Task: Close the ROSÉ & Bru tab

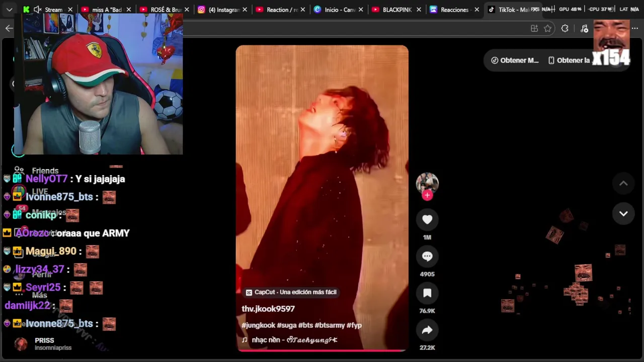Action: [x=187, y=10]
